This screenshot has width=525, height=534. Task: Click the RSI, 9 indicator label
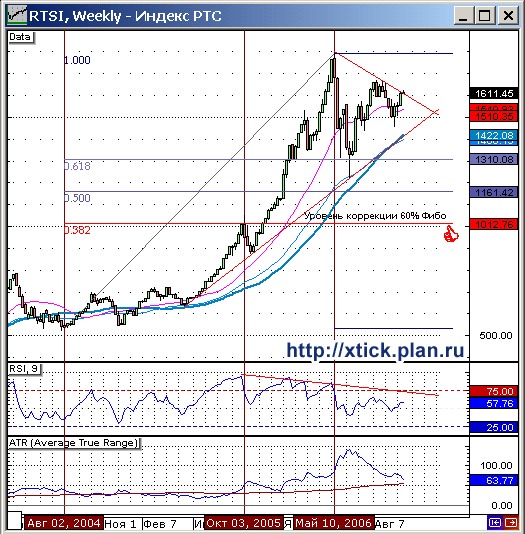coord(24,369)
